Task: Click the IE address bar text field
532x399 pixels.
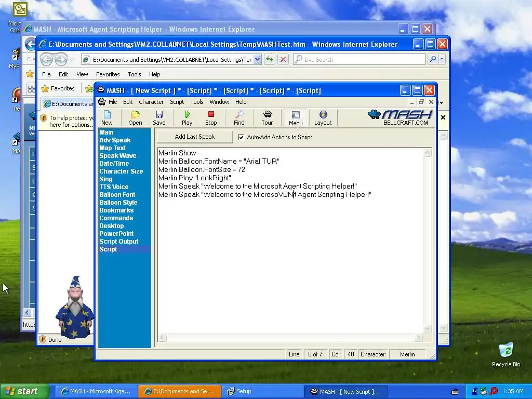Action: [x=171, y=59]
